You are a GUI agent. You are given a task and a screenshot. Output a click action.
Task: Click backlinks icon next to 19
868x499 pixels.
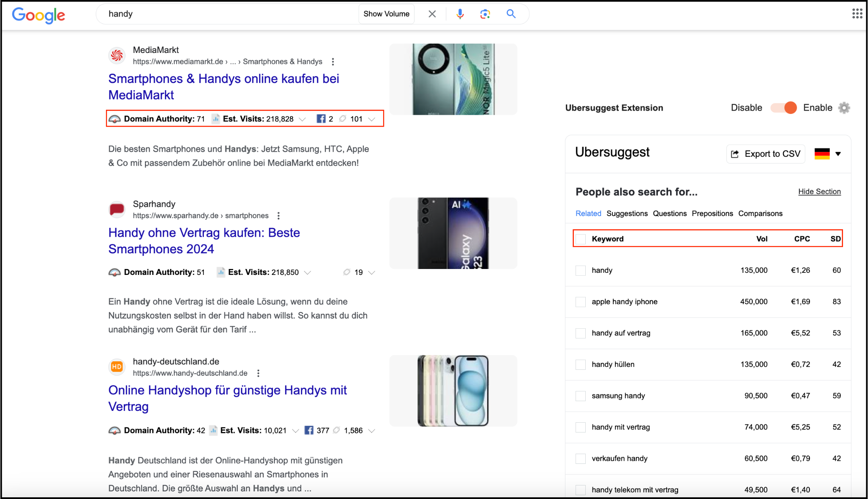347,272
